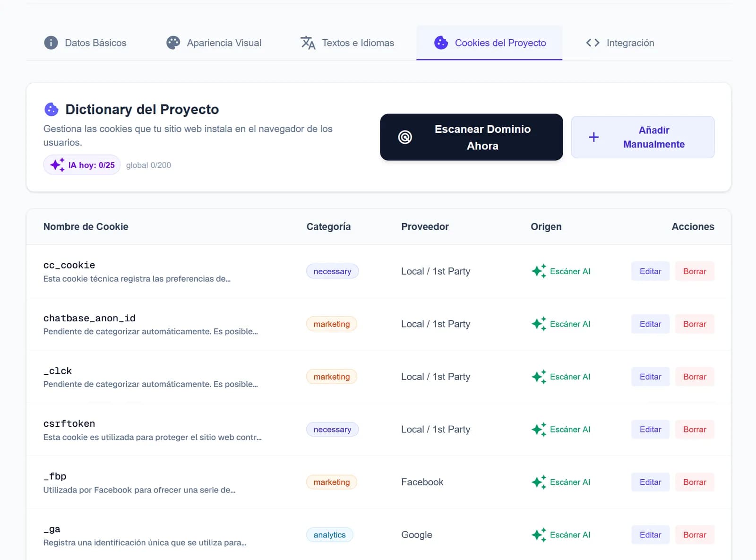Delete the cc_cookie entry with Borrar
Screen dimensions: 756x560
pos(695,271)
